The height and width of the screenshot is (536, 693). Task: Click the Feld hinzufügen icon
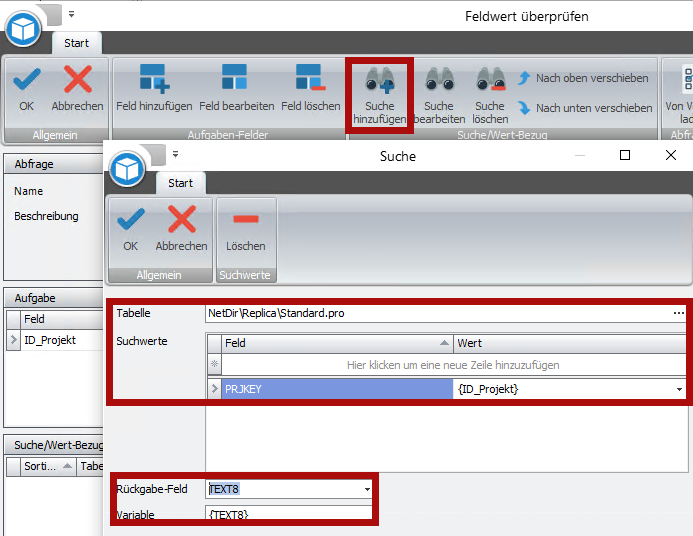pos(154,80)
